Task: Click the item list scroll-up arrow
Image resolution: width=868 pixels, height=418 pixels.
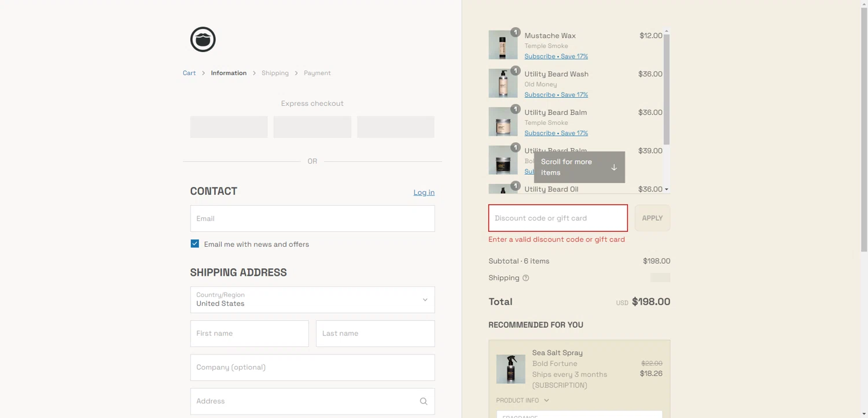Action: [x=667, y=31]
